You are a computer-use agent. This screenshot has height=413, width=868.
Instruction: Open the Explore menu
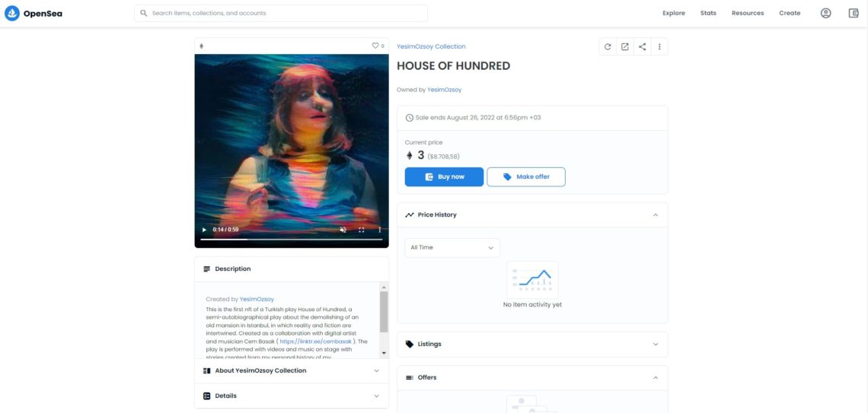point(674,13)
